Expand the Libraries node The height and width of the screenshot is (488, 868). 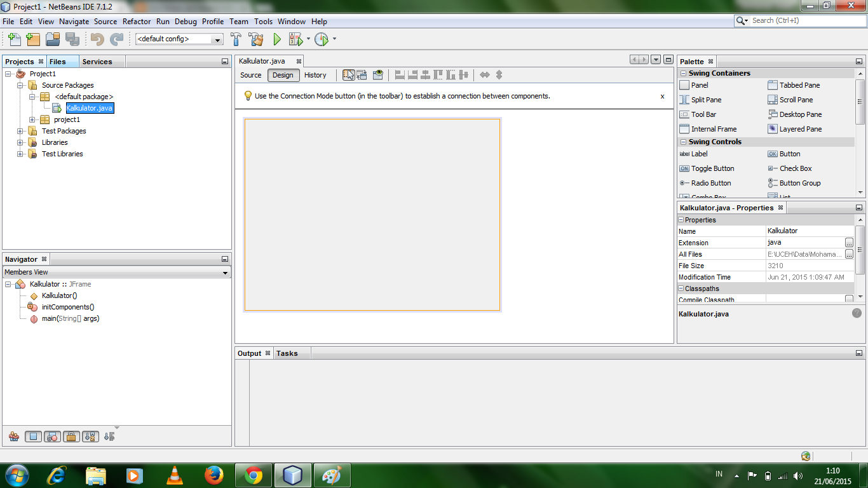point(20,142)
